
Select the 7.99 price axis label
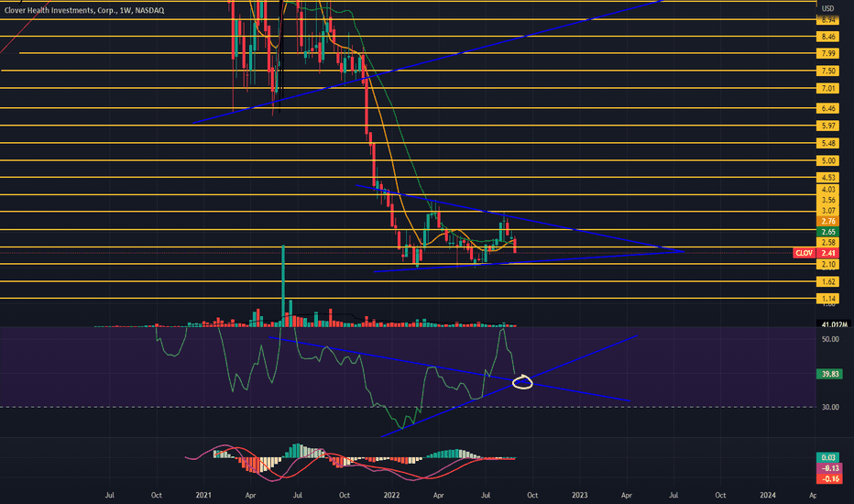click(x=827, y=53)
